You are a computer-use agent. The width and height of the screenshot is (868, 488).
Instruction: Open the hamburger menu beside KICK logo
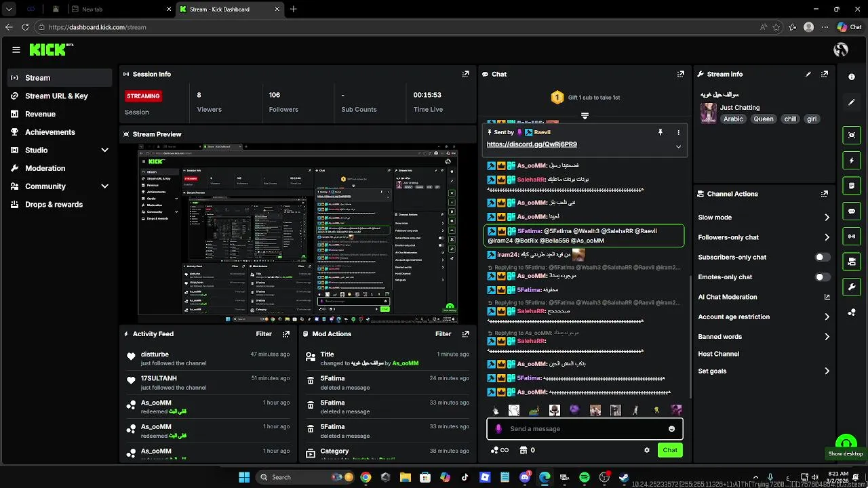click(x=16, y=49)
